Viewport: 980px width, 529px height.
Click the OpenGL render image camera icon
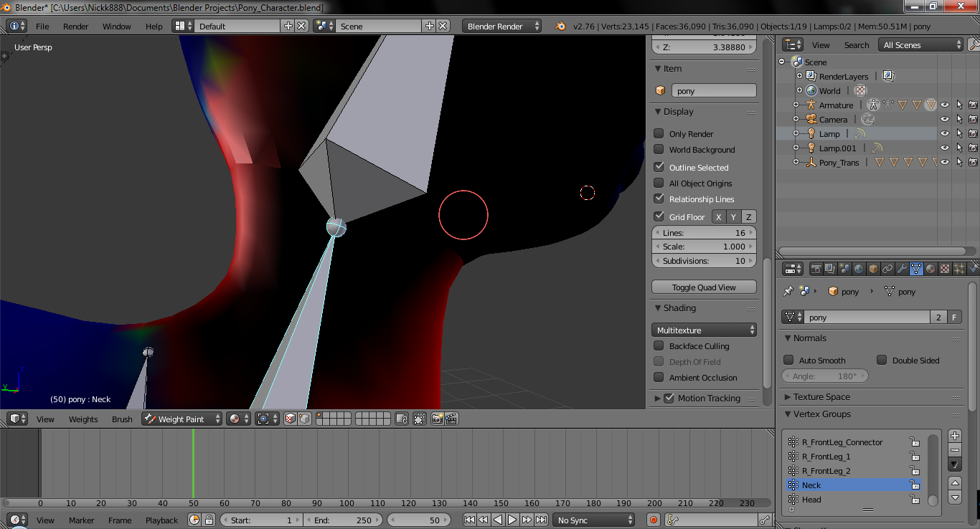(437, 419)
